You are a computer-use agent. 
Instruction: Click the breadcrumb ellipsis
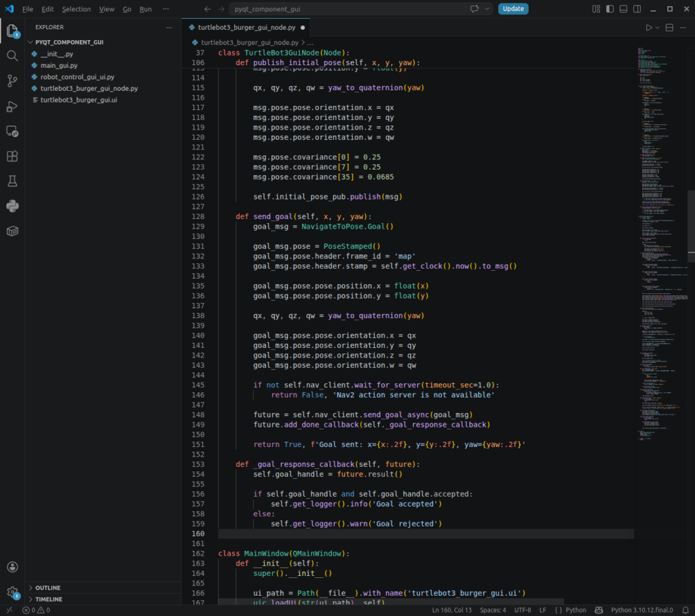coord(310,43)
